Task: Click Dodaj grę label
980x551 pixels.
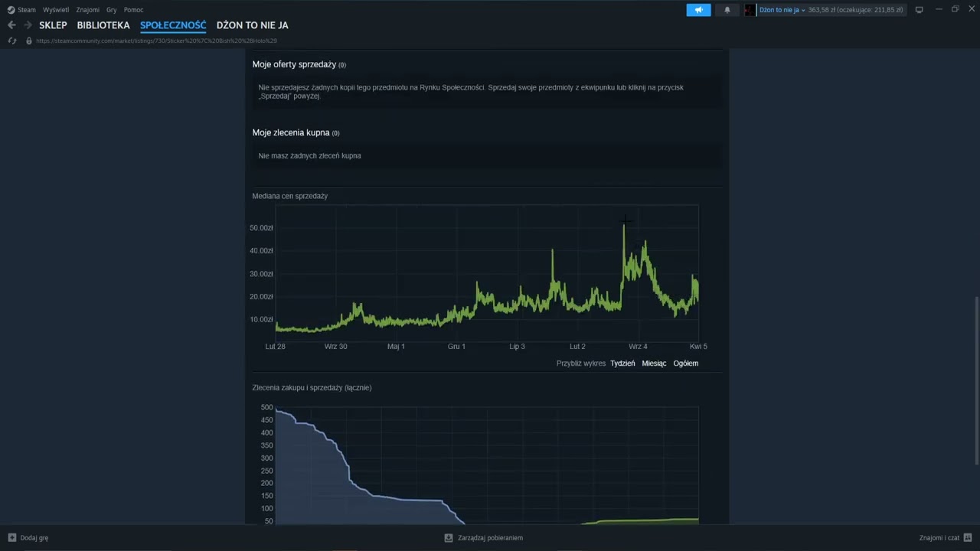Action: point(34,538)
